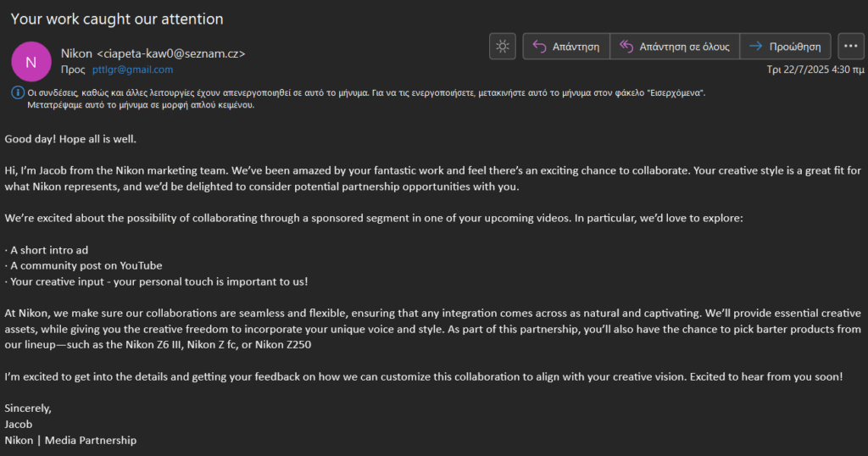Viewport: 868px width, 456px height.
Task: Click the "Good day! Hope all is well." greeting
Action: pos(70,138)
